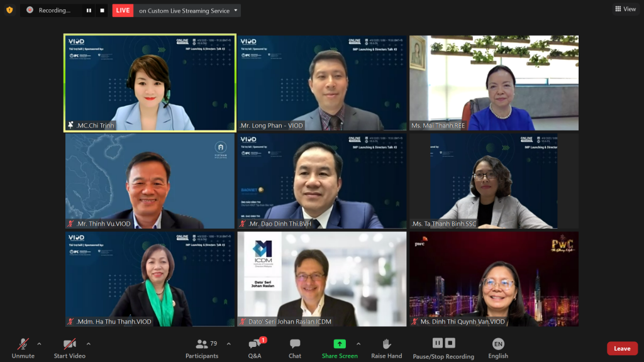Open the Q&A panel
The height and width of the screenshot is (362, 644).
click(255, 348)
